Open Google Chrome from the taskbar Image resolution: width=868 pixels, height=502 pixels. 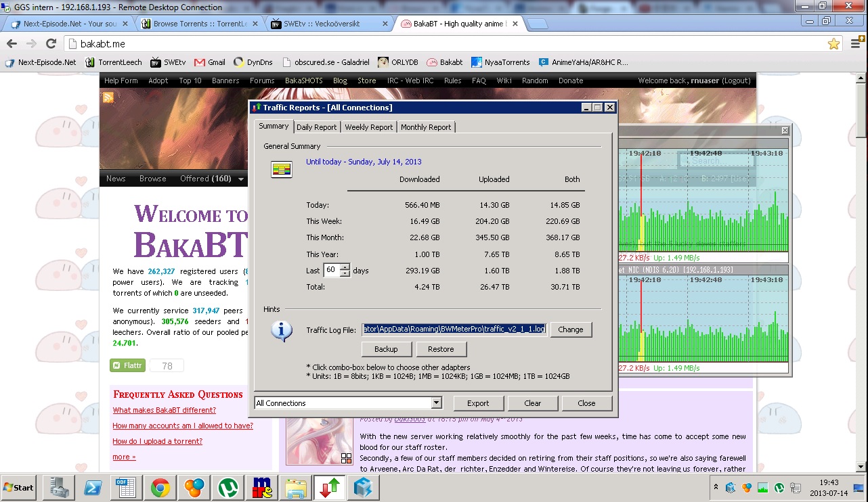(x=160, y=487)
